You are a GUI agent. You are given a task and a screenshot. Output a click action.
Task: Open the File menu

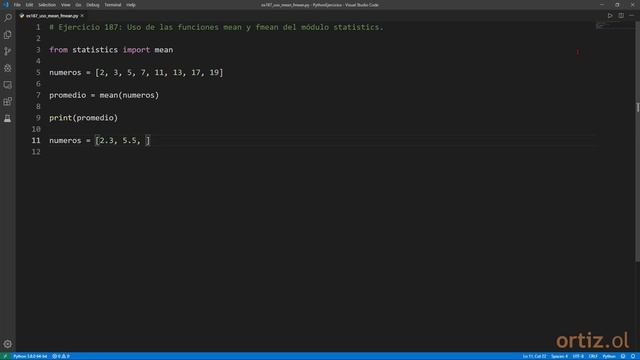click(17, 5)
